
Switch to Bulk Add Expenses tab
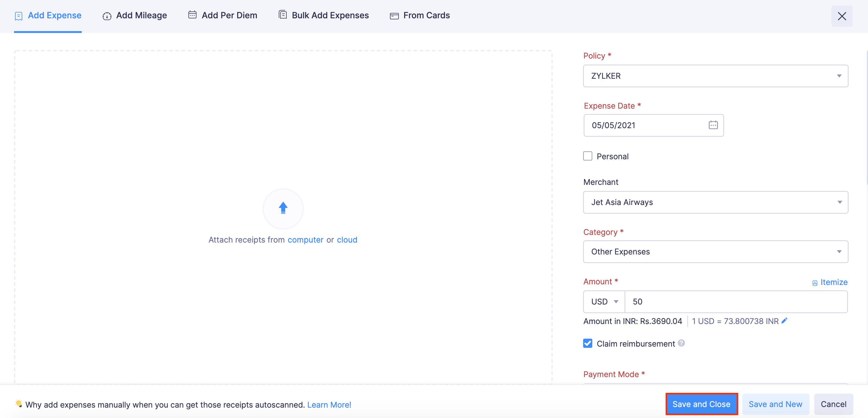point(324,16)
